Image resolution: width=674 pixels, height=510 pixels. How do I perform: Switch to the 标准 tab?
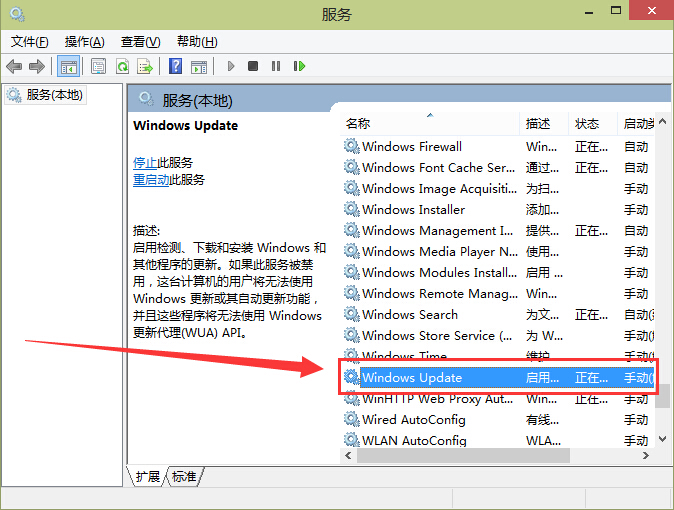click(184, 477)
